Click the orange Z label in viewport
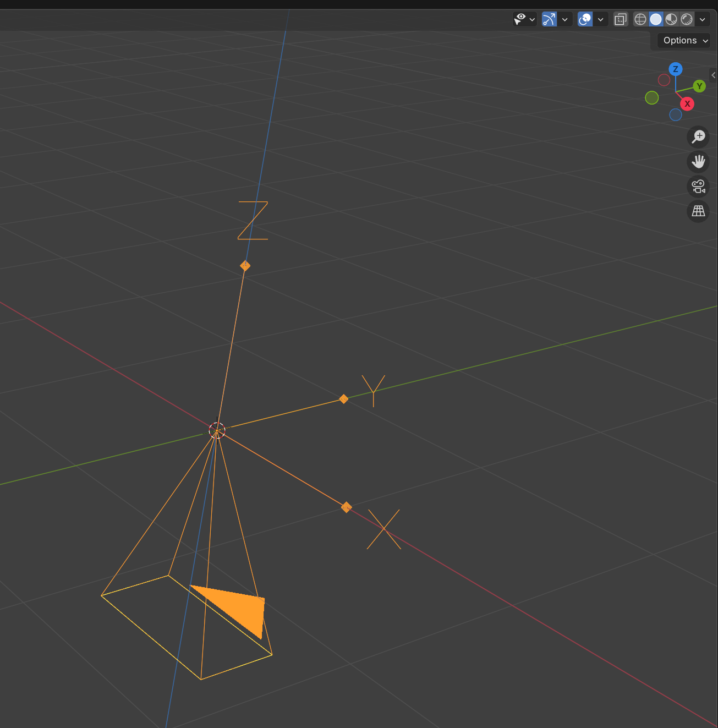 tap(253, 220)
